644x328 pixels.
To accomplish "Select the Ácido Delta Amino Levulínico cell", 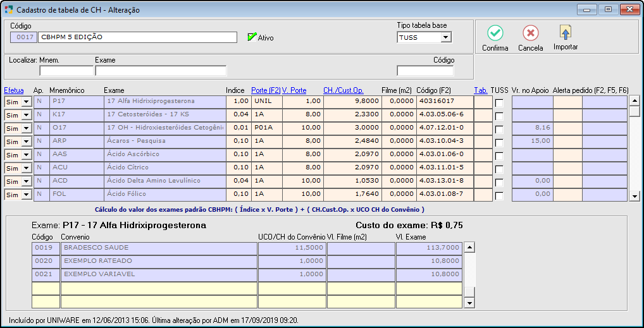I will pyautogui.click(x=164, y=181).
